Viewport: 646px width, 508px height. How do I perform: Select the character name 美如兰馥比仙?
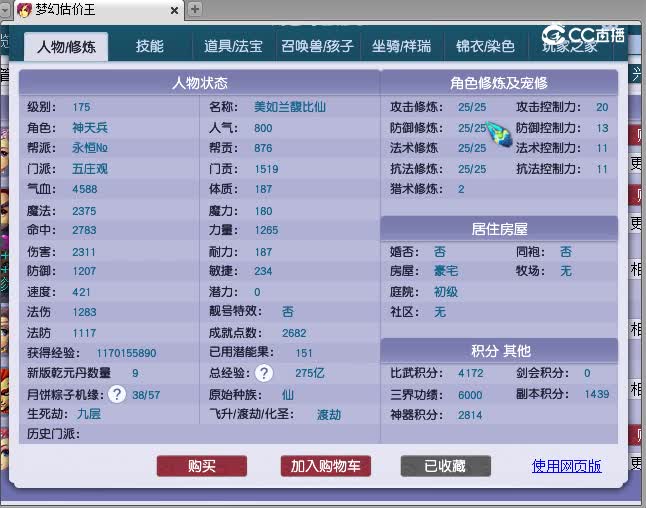pyautogui.click(x=290, y=107)
